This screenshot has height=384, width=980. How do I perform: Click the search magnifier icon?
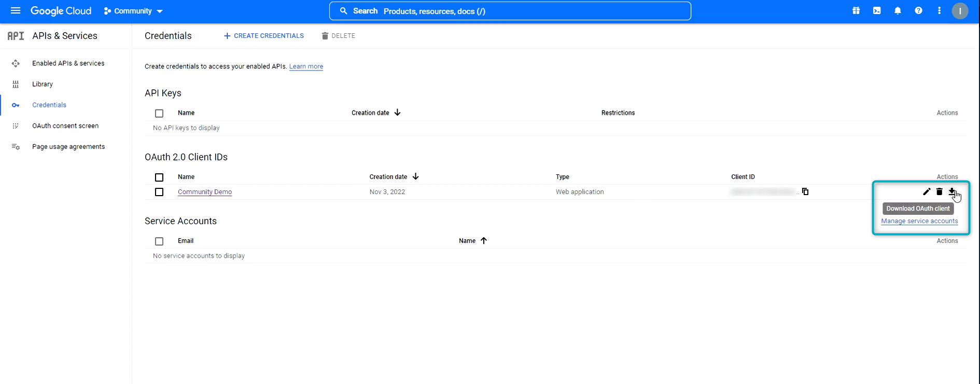tap(343, 11)
